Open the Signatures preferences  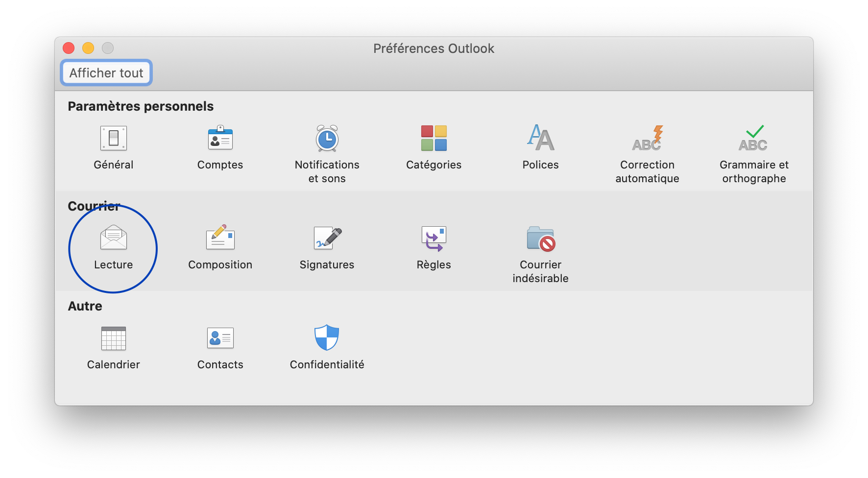[x=327, y=239]
